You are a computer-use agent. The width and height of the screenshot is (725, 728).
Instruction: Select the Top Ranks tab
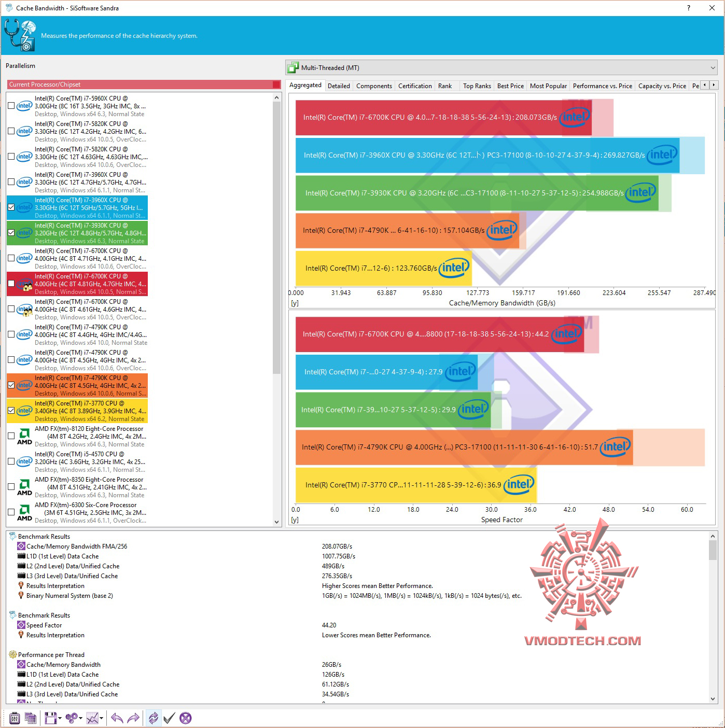pyautogui.click(x=477, y=86)
